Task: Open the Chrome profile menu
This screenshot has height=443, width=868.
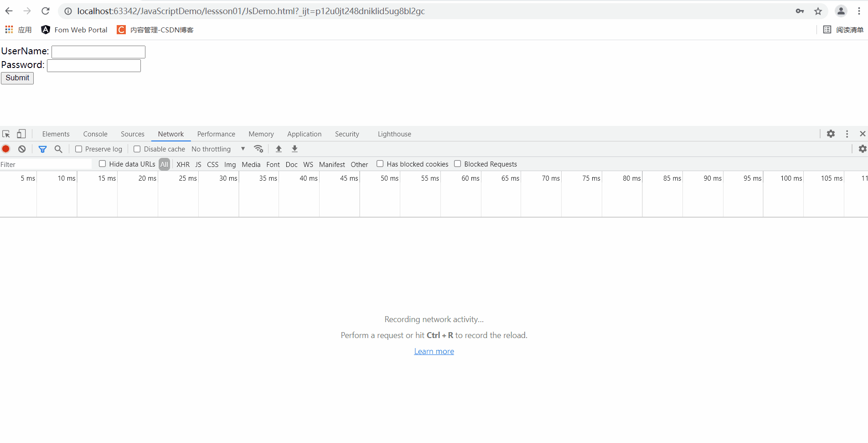Action: tap(841, 11)
